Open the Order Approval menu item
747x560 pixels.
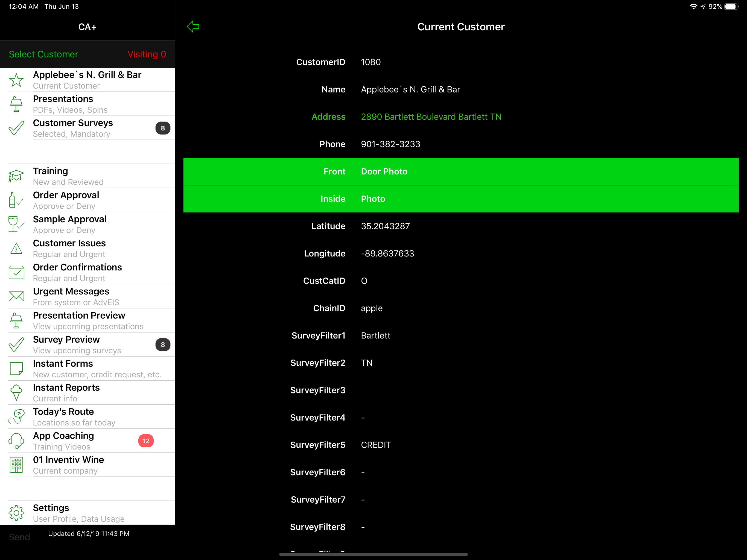(x=87, y=200)
